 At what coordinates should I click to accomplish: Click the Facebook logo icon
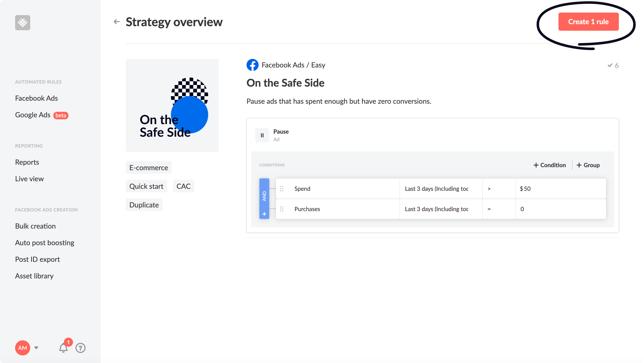[x=252, y=65]
